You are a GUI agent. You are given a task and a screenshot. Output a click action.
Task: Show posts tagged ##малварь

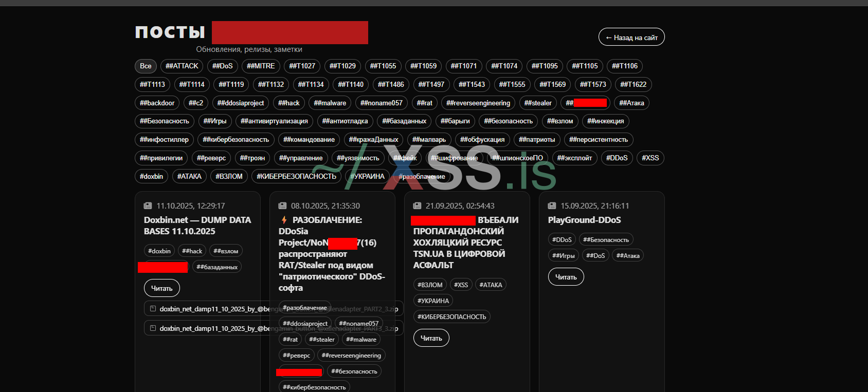pos(429,139)
